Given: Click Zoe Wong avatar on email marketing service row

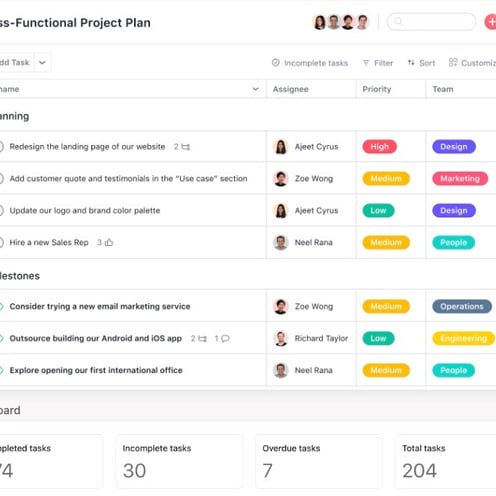Looking at the screenshot, I should pyautogui.click(x=281, y=306).
